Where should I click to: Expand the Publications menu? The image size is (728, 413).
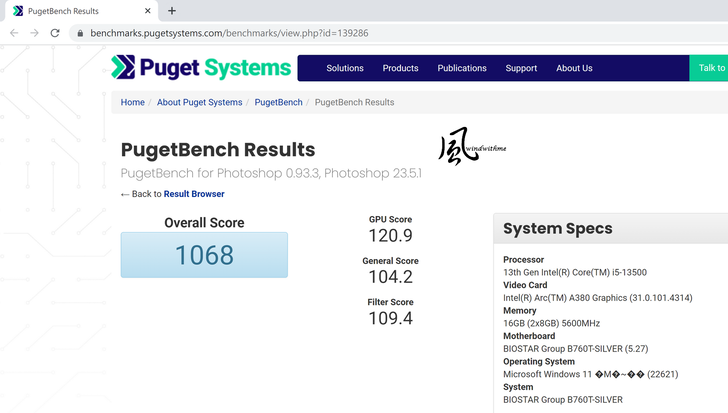click(x=462, y=68)
